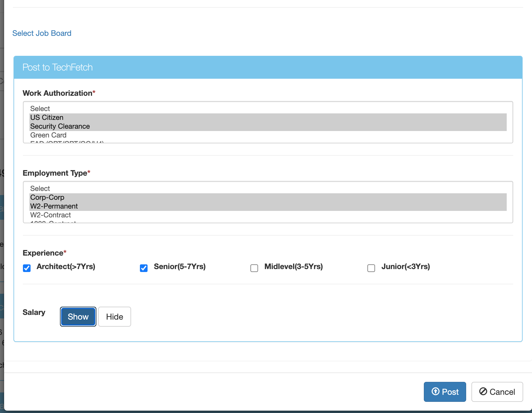The width and height of the screenshot is (532, 413).
Task: Check the Junior(<3Yrs) experience checkbox
Action: (x=371, y=268)
